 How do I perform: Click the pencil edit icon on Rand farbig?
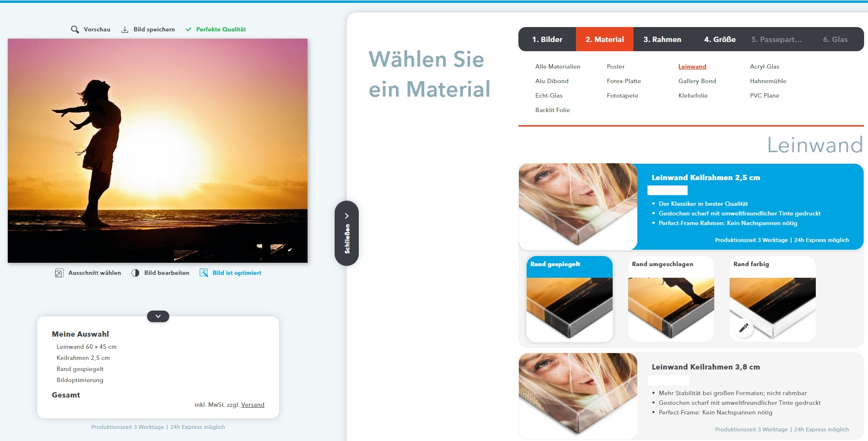(744, 328)
